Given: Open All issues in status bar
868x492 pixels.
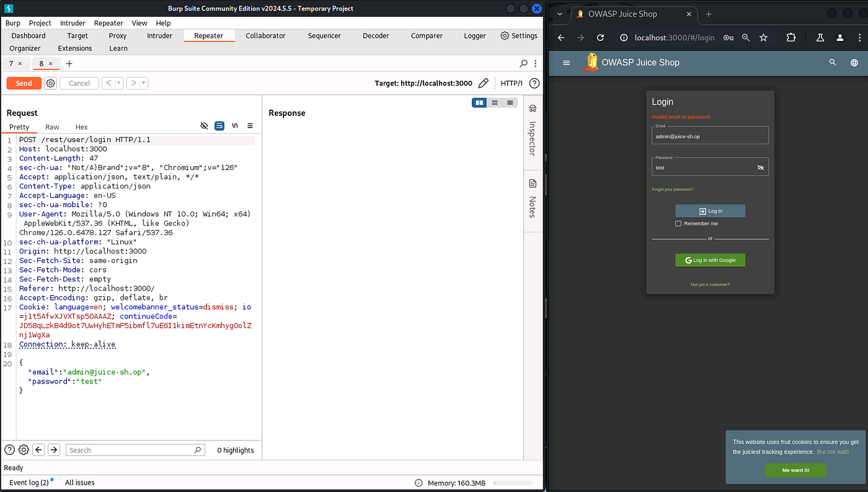Looking at the screenshot, I should pyautogui.click(x=80, y=482).
